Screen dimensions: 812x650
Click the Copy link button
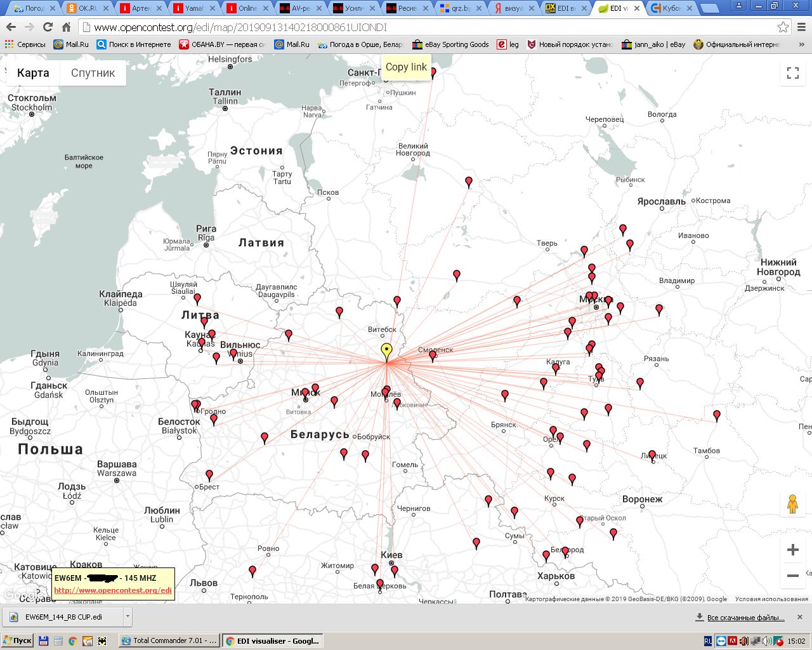tap(406, 67)
